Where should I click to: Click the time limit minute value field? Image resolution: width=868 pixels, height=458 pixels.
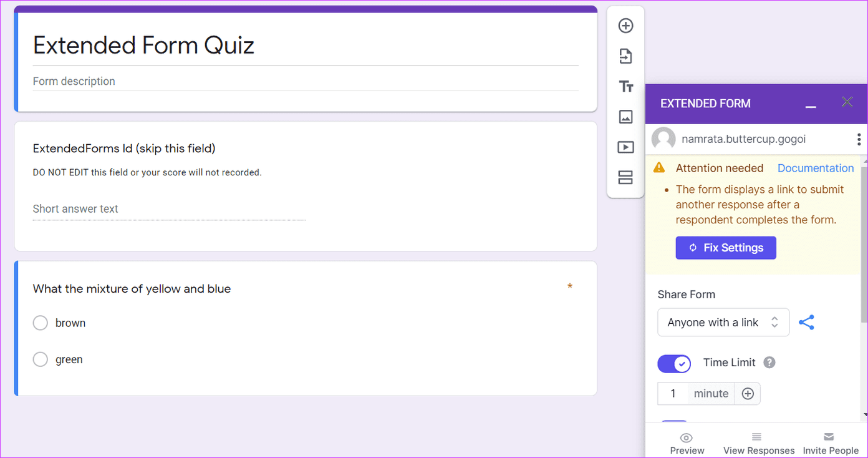coord(673,394)
